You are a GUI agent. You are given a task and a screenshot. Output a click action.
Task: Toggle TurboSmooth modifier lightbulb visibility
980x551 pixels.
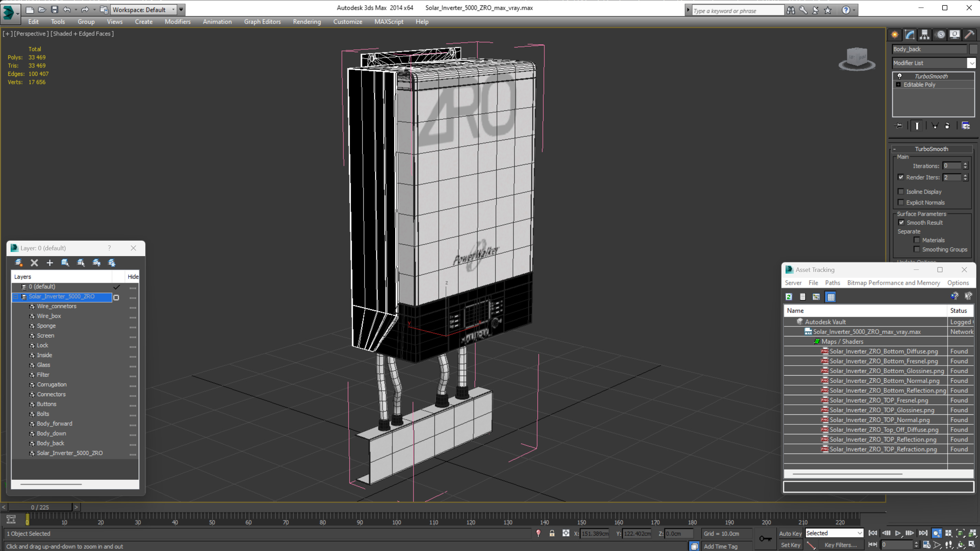tap(899, 76)
